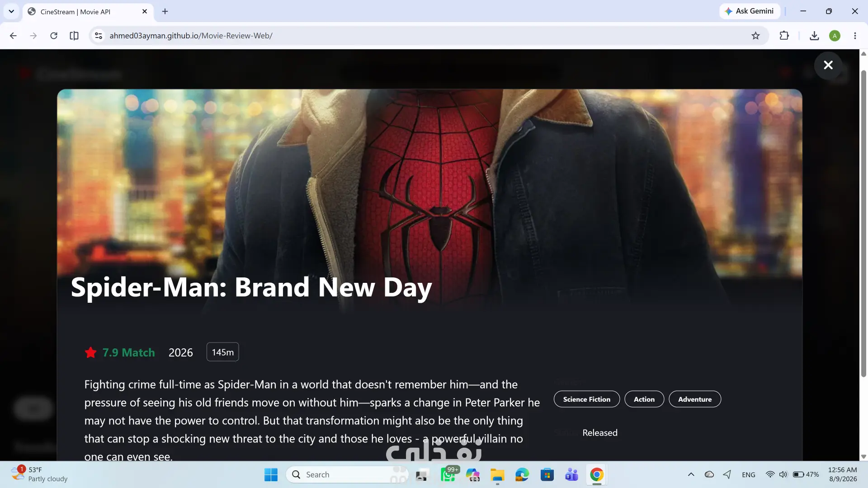
Task: Open File Explorer from the taskbar
Action: pyautogui.click(x=497, y=474)
